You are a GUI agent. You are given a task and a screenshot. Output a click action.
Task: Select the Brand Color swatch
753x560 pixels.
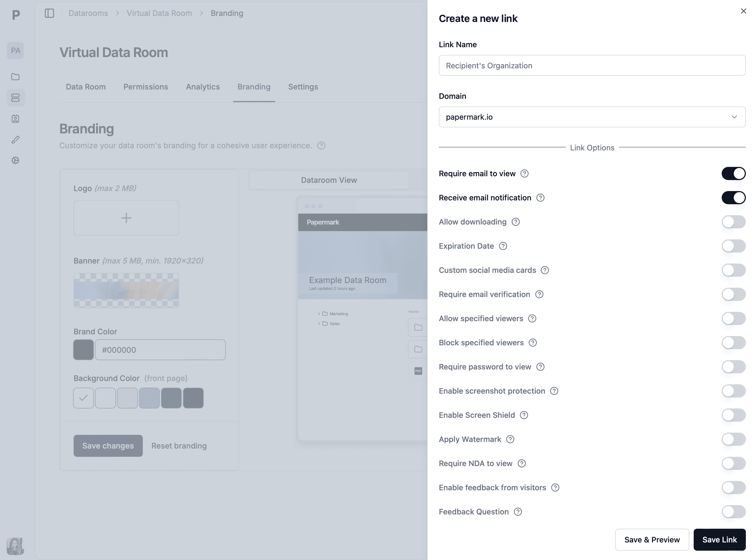pyautogui.click(x=83, y=349)
